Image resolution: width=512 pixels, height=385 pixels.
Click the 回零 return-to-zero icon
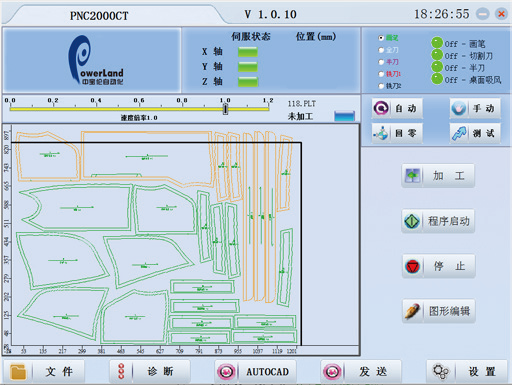(381, 133)
